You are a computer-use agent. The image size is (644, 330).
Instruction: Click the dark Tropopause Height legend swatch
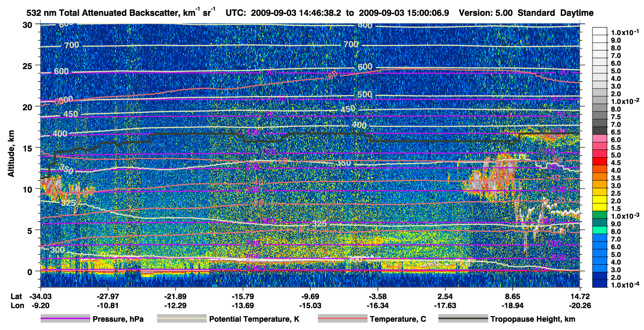point(463,319)
